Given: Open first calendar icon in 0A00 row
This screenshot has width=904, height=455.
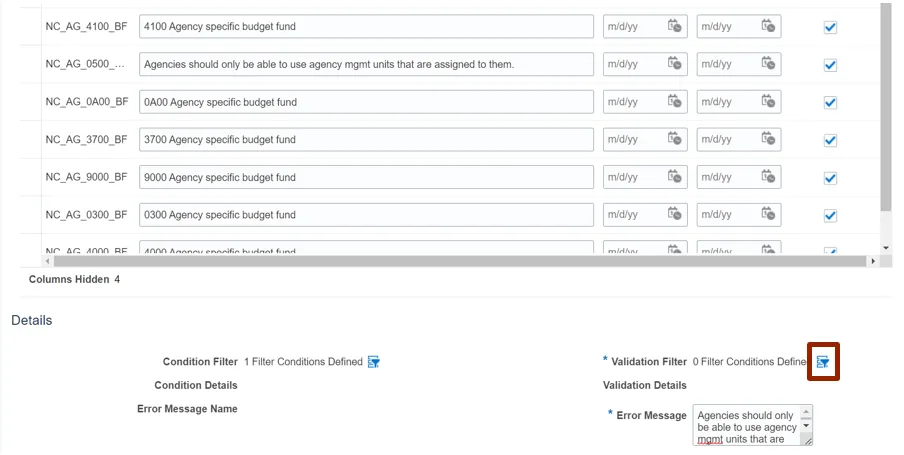Looking at the screenshot, I should [675, 102].
